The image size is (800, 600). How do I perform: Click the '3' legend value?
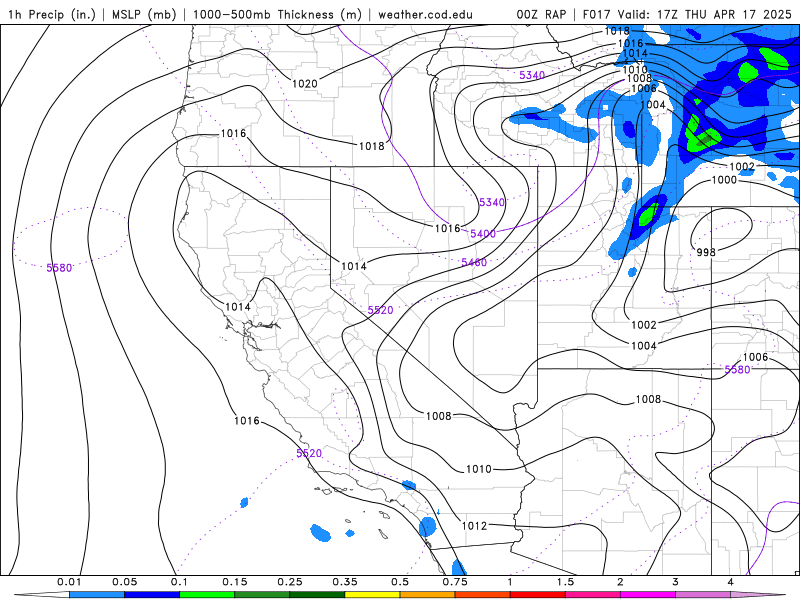[x=676, y=582]
